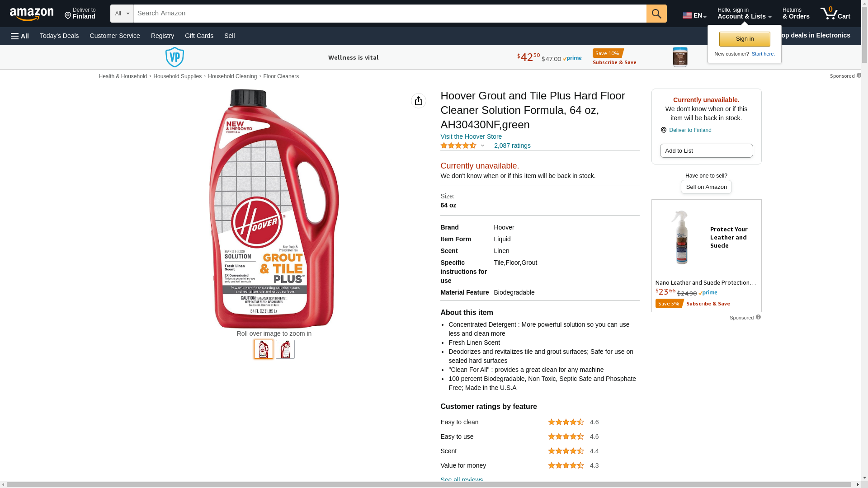The width and height of the screenshot is (868, 488).
Task: Visit the Hoover Store link
Action: pos(471,136)
